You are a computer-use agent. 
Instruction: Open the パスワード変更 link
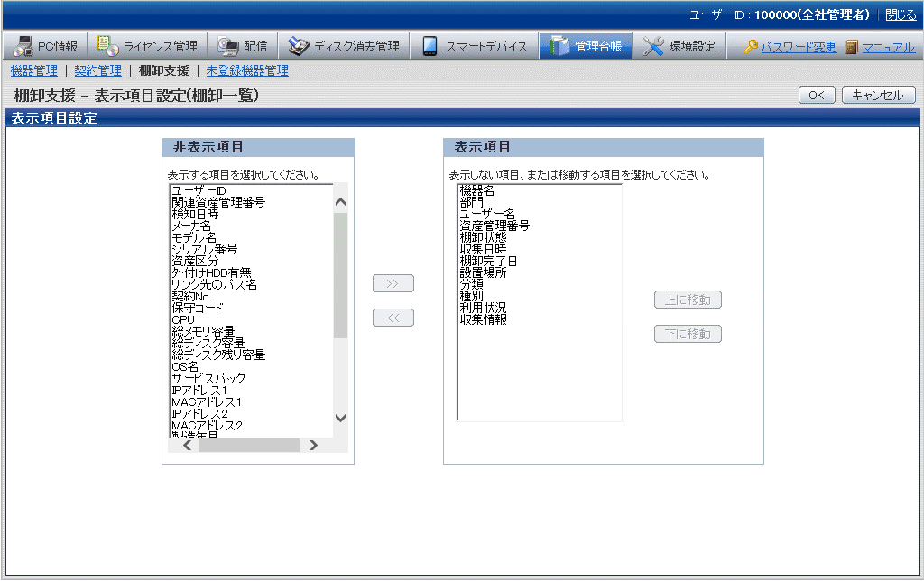798,47
